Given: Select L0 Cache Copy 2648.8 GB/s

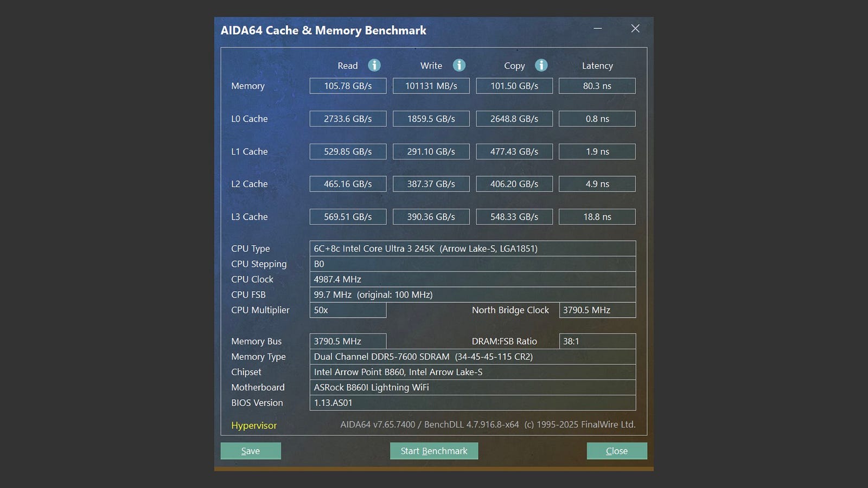Looking at the screenshot, I should click(514, 119).
